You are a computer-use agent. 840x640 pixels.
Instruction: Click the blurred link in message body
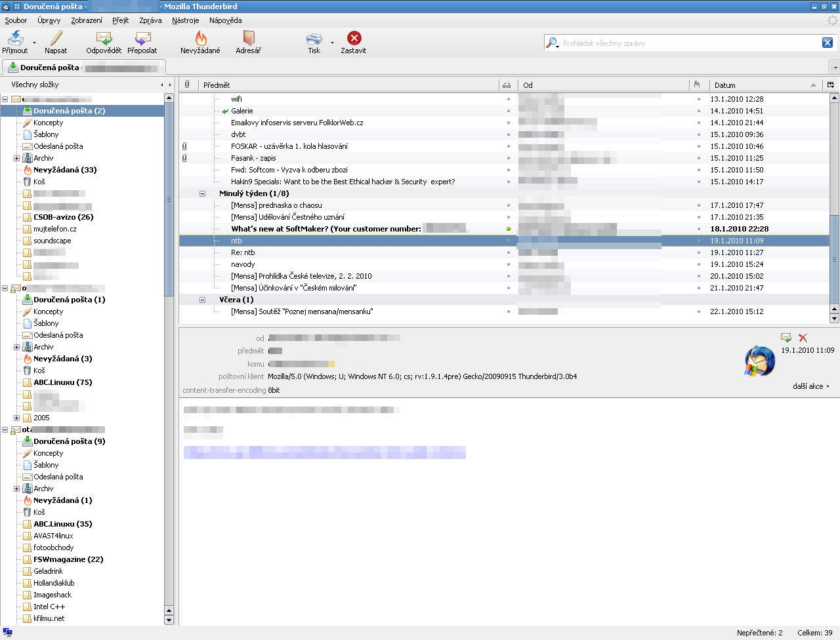tap(324, 452)
